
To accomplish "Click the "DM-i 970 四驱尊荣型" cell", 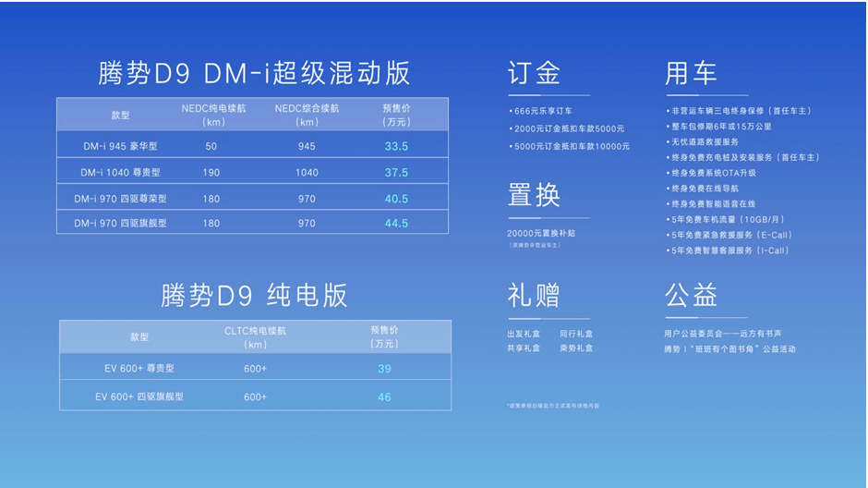I will click(120, 199).
